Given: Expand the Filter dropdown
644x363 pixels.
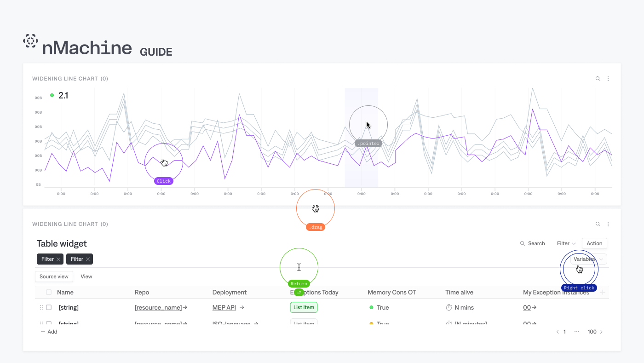Looking at the screenshot, I should coord(566,243).
